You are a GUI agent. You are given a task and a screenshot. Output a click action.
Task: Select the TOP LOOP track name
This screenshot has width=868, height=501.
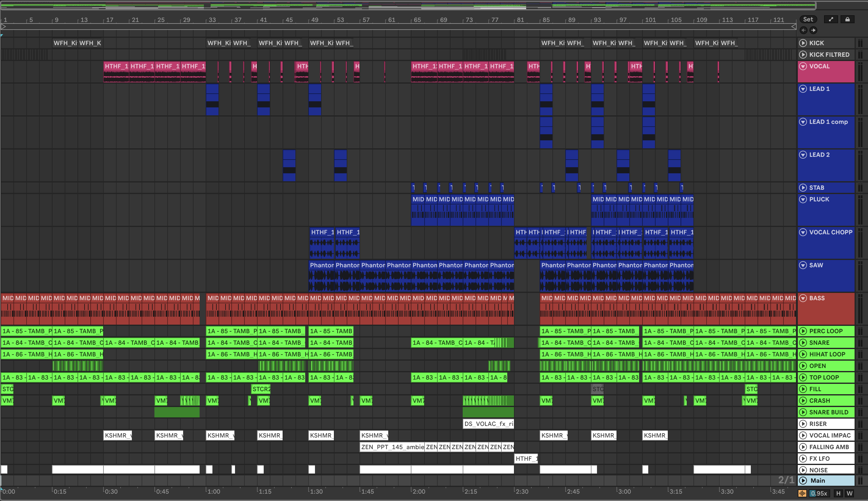(824, 377)
